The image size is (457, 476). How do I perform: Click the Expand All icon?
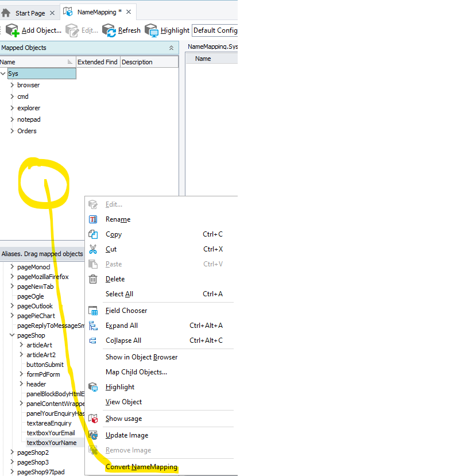(x=93, y=326)
